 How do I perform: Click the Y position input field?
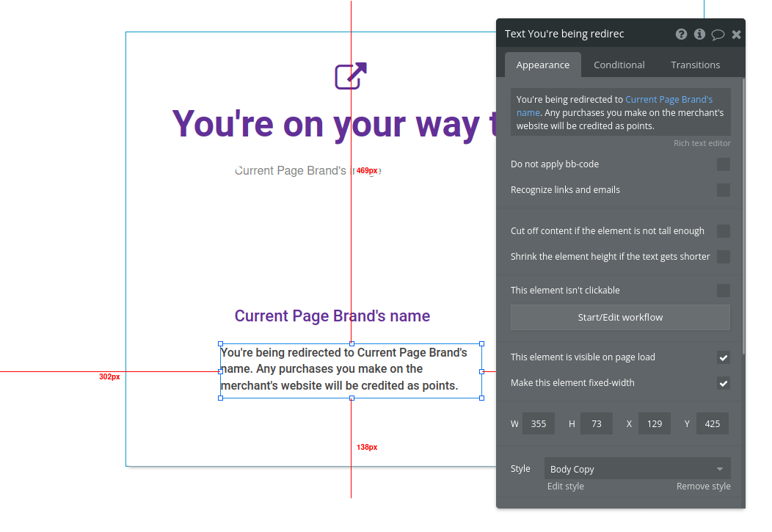coord(712,423)
